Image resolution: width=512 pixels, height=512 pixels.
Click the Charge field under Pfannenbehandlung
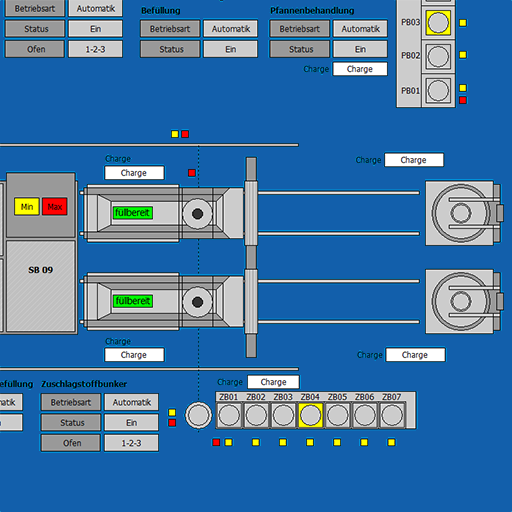(x=360, y=69)
